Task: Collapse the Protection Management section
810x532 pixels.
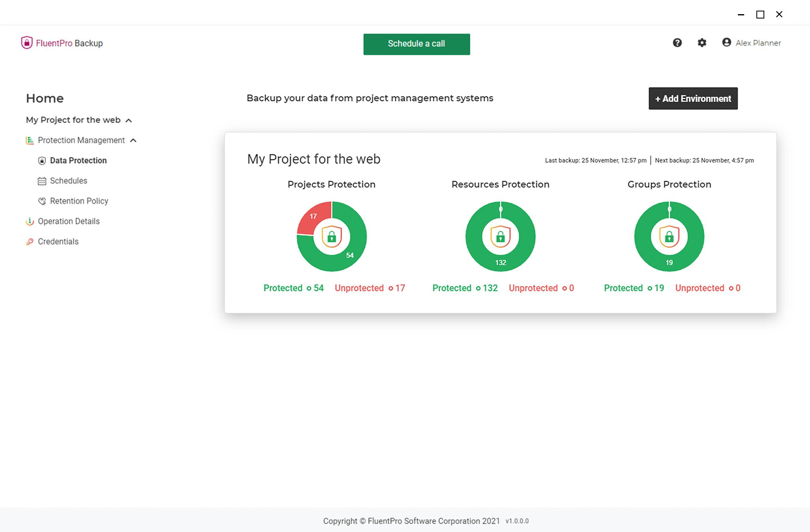Action: point(133,140)
